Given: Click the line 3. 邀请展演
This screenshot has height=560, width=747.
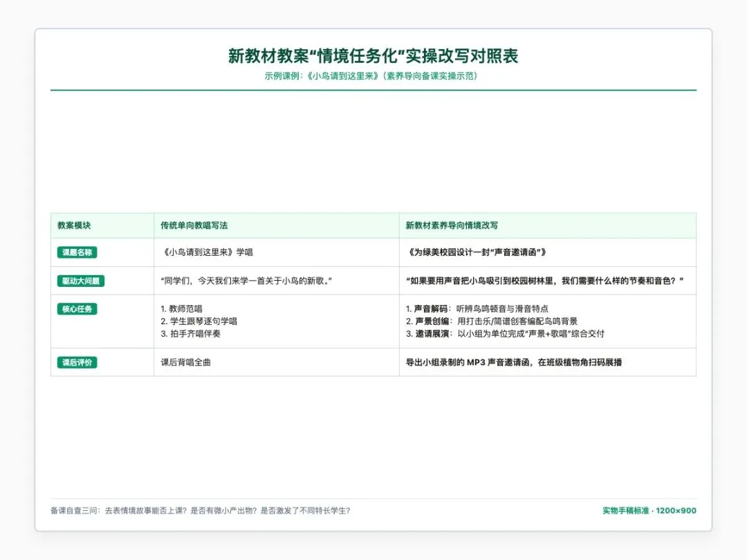Looking at the screenshot, I should coord(505,333).
